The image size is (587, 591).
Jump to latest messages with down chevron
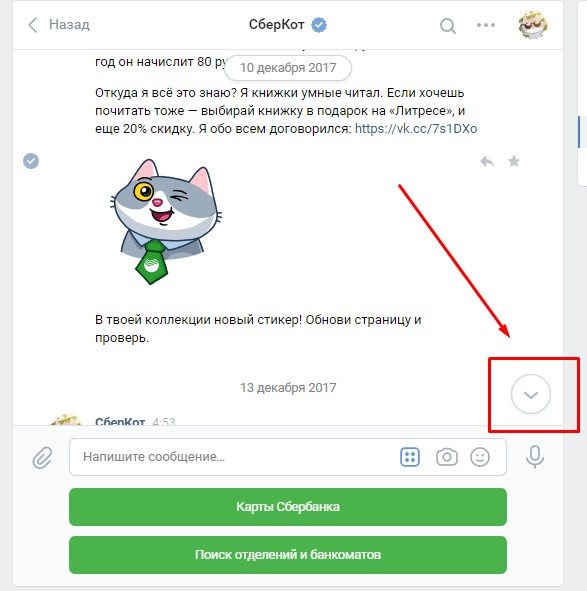(531, 394)
